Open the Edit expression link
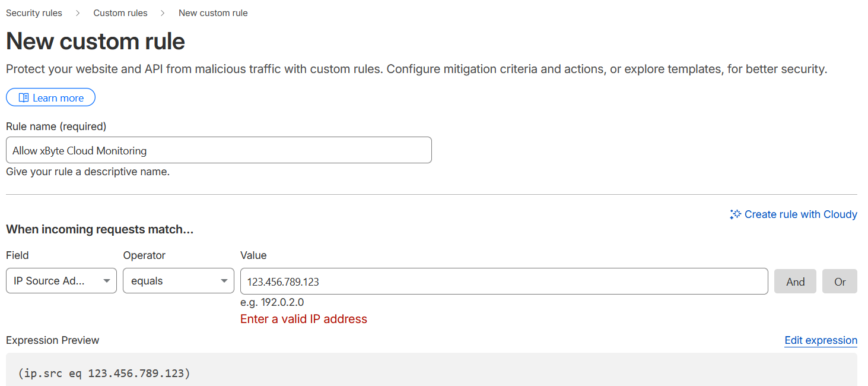Screen dimensions: 868x386 coord(821,340)
